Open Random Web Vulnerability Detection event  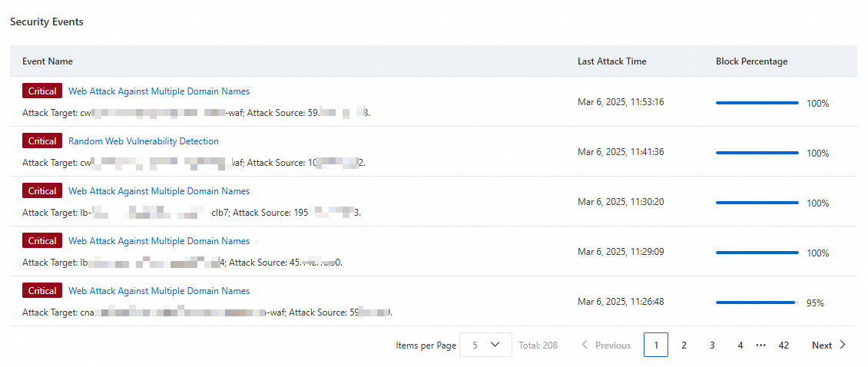click(144, 141)
